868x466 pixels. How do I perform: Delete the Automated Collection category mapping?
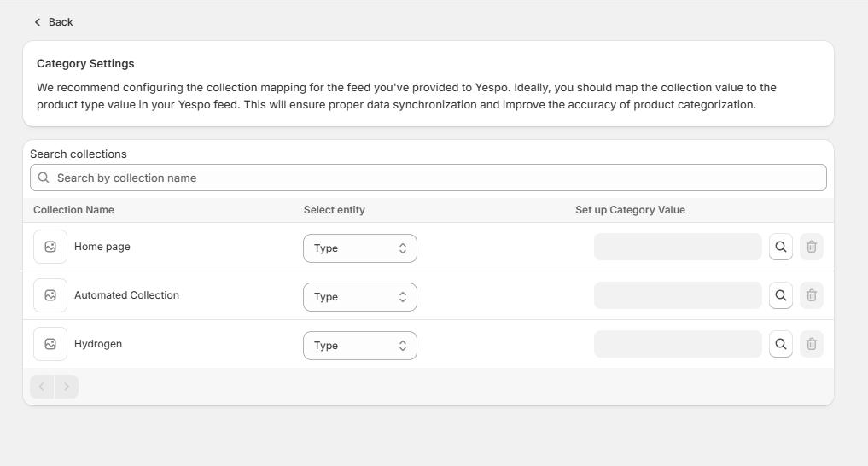click(x=812, y=295)
